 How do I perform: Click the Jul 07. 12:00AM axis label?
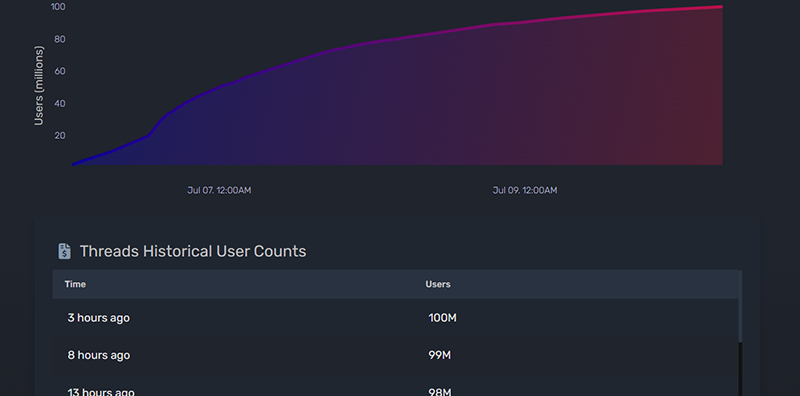coord(219,190)
